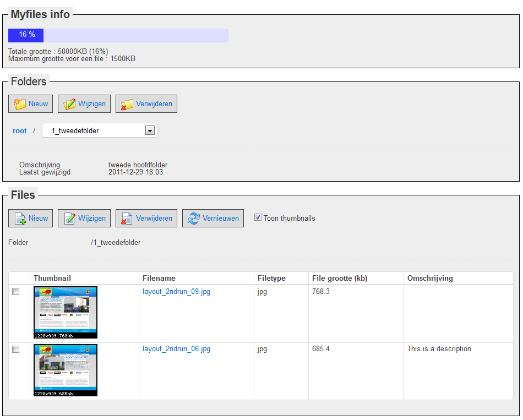Click the edit folder pencil icon
523x420 pixels.
click(69, 104)
